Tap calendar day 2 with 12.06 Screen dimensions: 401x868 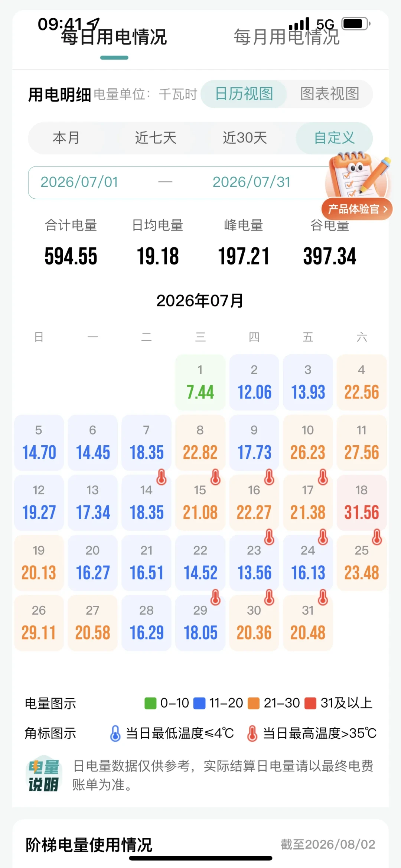254,382
